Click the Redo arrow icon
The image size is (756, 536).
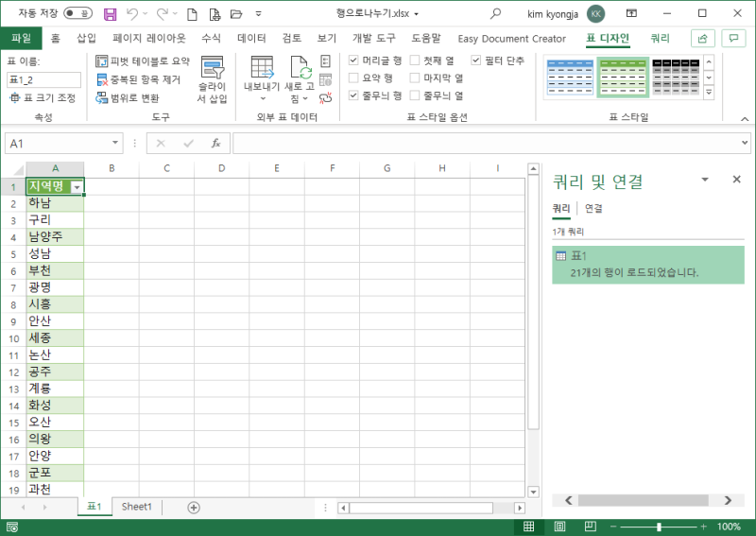pos(163,14)
